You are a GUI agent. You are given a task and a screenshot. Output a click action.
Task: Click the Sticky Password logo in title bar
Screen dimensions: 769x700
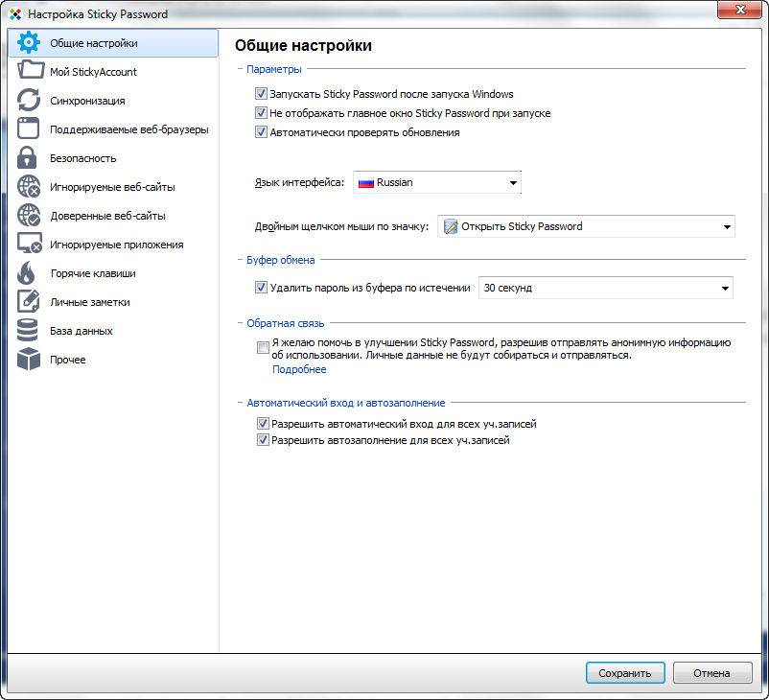pyautogui.click(x=15, y=14)
